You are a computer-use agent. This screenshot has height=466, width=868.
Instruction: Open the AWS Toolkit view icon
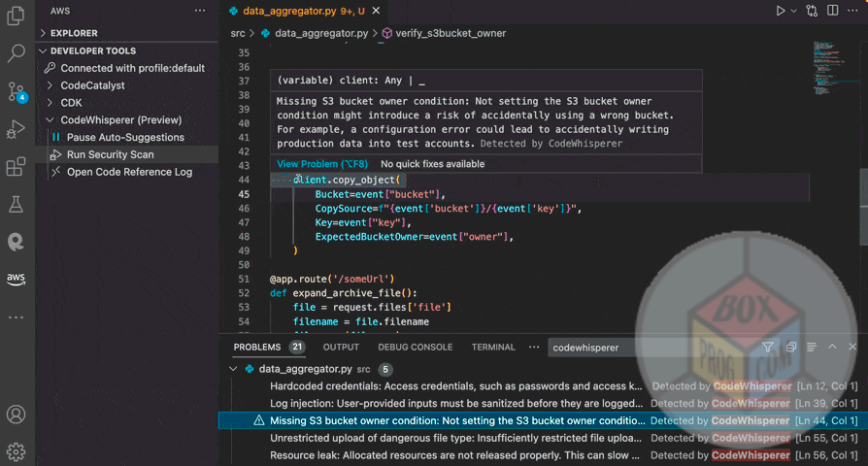(16, 280)
